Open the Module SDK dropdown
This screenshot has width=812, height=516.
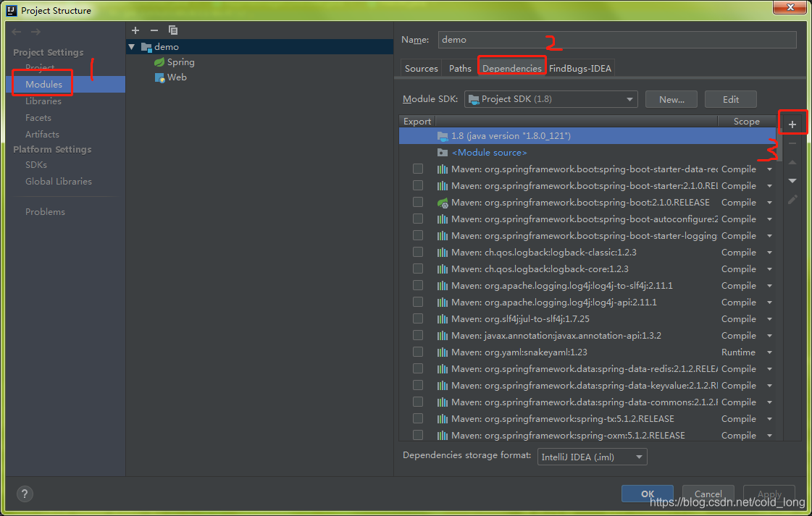click(x=551, y=99)
